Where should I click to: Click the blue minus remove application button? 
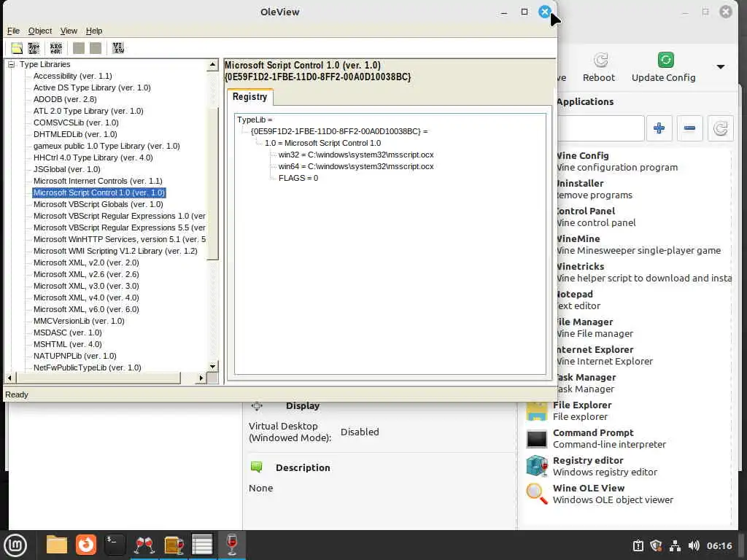tap(690, 128)
